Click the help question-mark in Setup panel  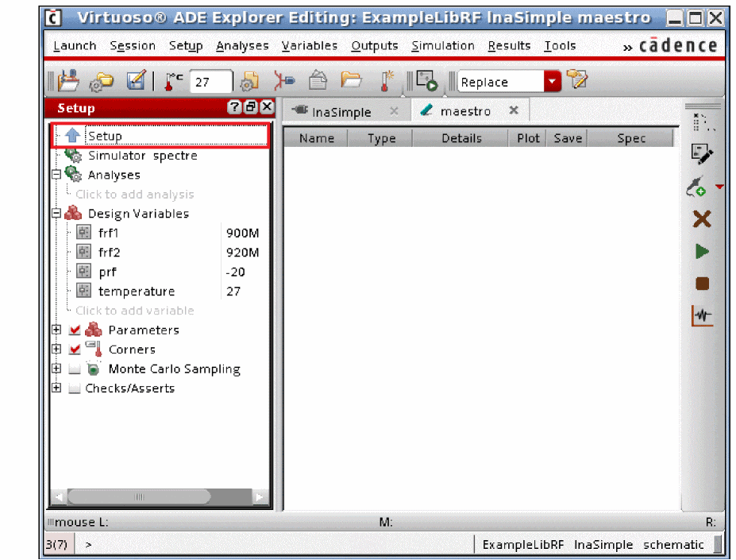click(233, 107)
